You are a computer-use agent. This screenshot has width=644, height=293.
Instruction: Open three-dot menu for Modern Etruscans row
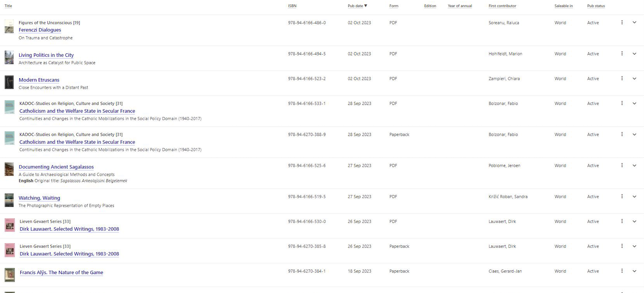[x=622, y=78]
